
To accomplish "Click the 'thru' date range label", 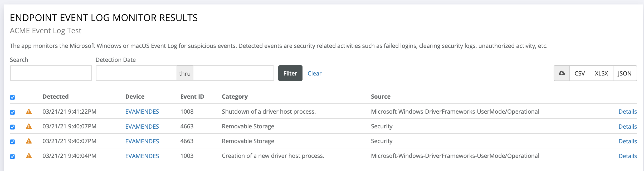I will pos(185,73).
